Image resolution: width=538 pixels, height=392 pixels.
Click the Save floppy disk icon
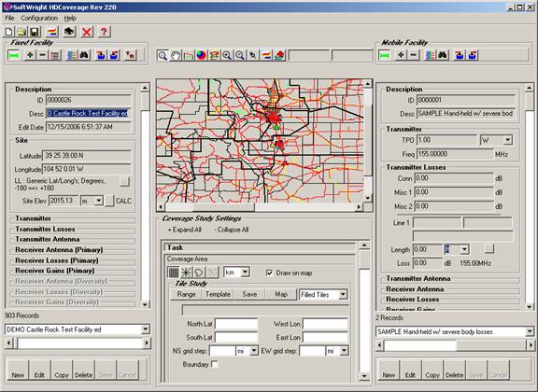(35, 32)
